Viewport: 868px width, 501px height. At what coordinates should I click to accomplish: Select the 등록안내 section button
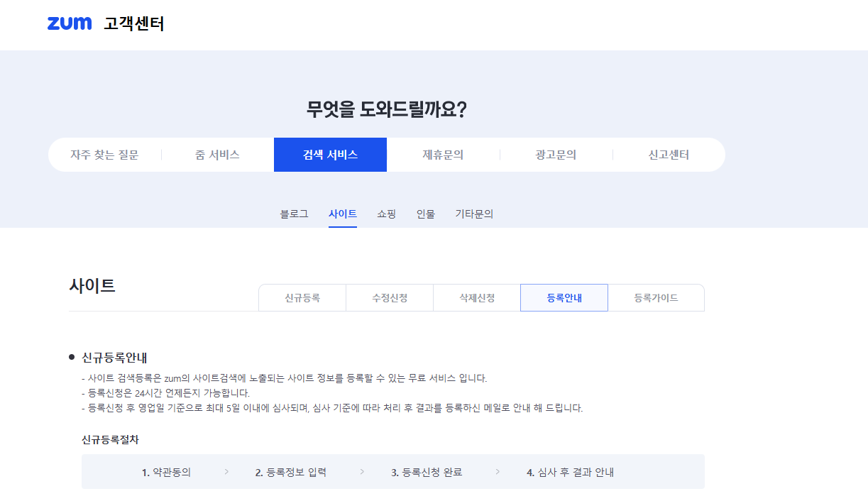click(564, 298)
